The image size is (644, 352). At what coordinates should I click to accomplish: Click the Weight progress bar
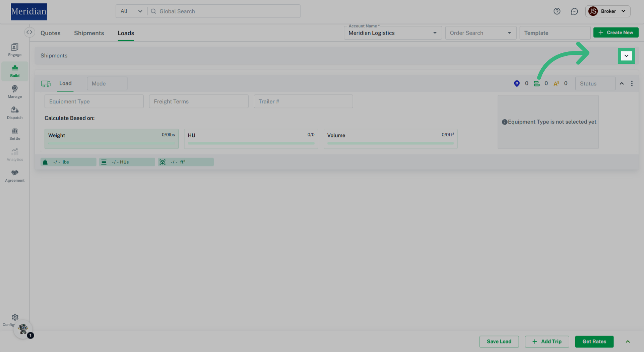(111, 143)
